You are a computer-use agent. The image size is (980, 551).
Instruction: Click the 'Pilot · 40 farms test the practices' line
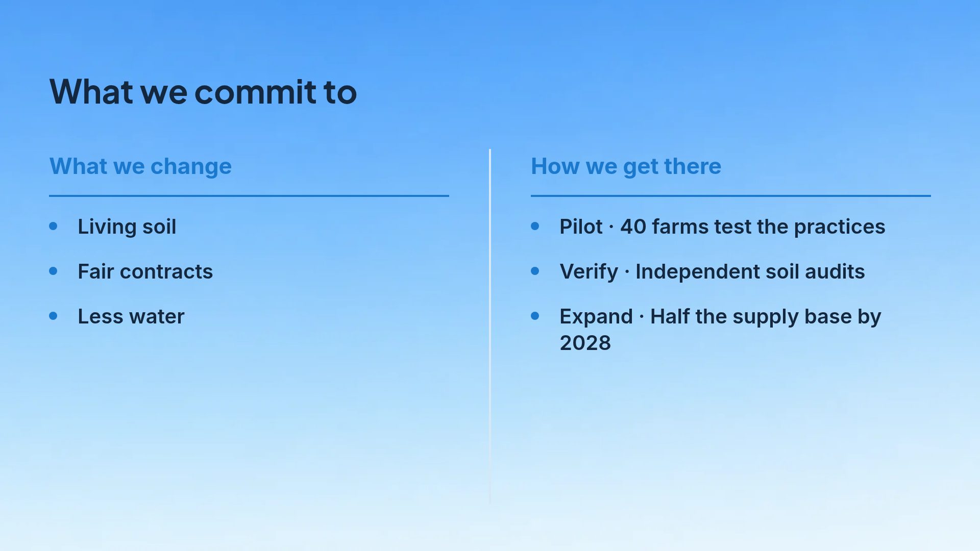(722, 227)
